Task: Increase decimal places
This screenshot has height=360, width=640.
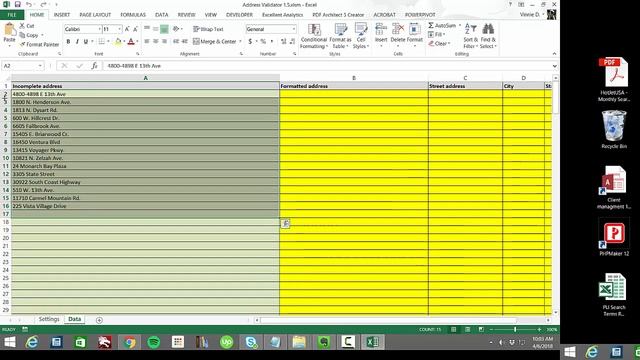Action: [x=284, y=41]
